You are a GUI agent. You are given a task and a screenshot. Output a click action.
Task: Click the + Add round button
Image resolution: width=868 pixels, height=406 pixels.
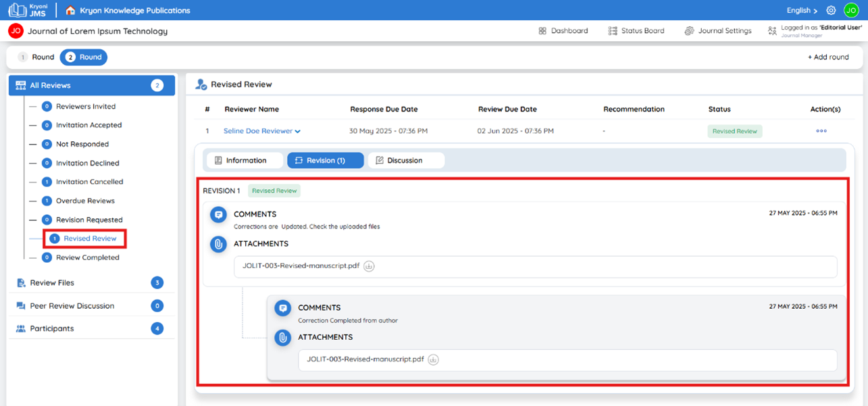(x=828, y=57)
